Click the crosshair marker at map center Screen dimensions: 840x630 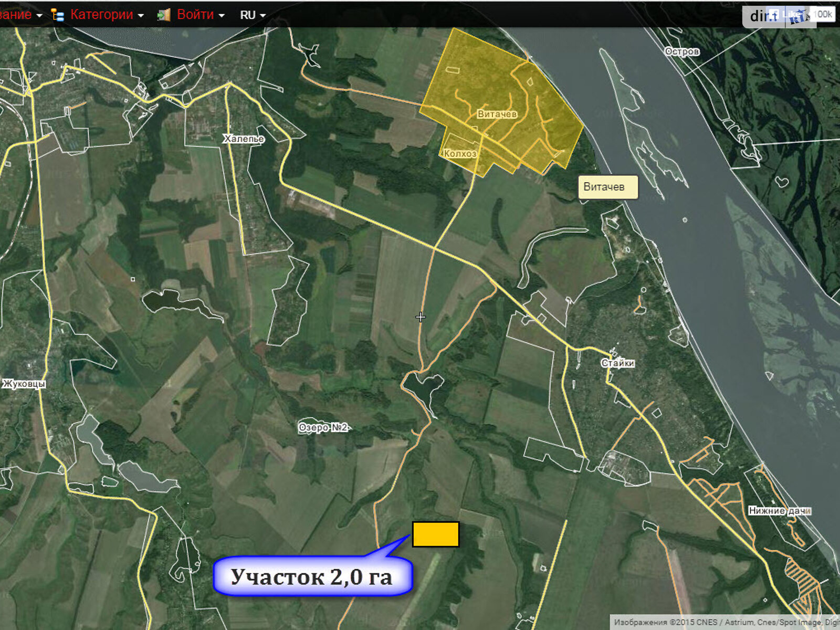click(x=421, y=317)
